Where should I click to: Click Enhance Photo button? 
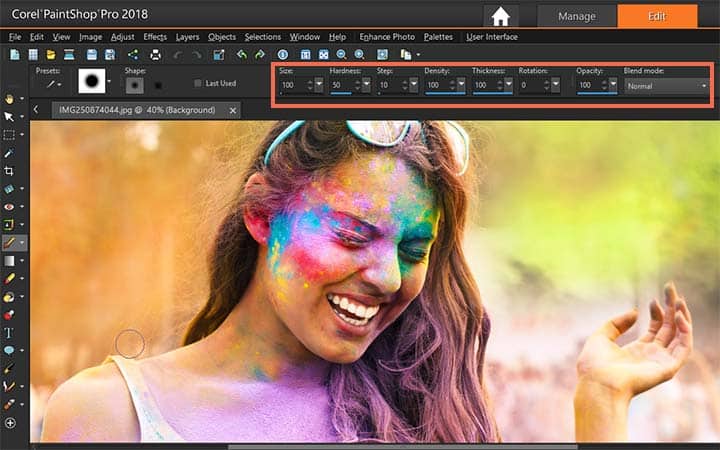tap(387, 37)
